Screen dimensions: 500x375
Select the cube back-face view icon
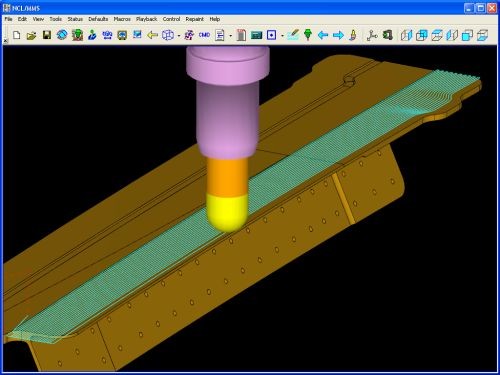[421, 35]
